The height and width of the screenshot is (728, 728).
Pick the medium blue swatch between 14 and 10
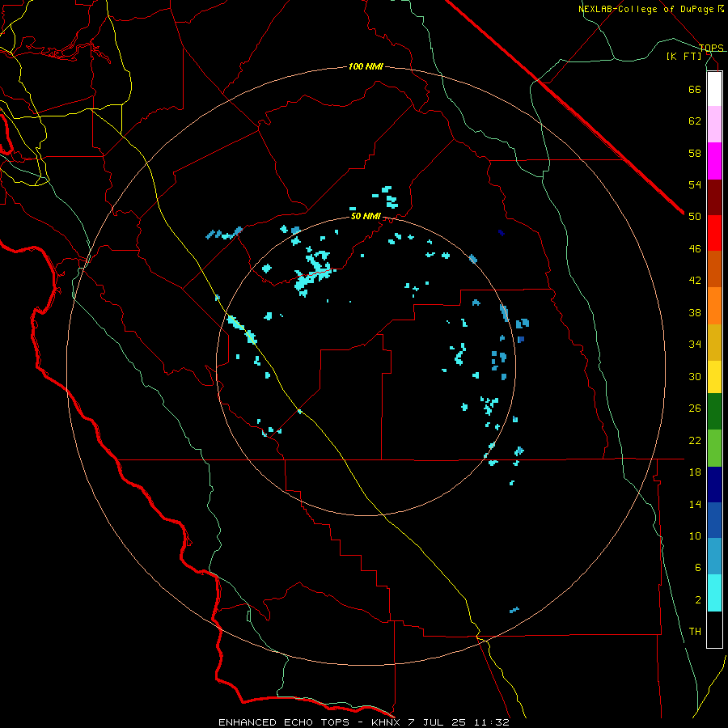click(x=714, y=520)
